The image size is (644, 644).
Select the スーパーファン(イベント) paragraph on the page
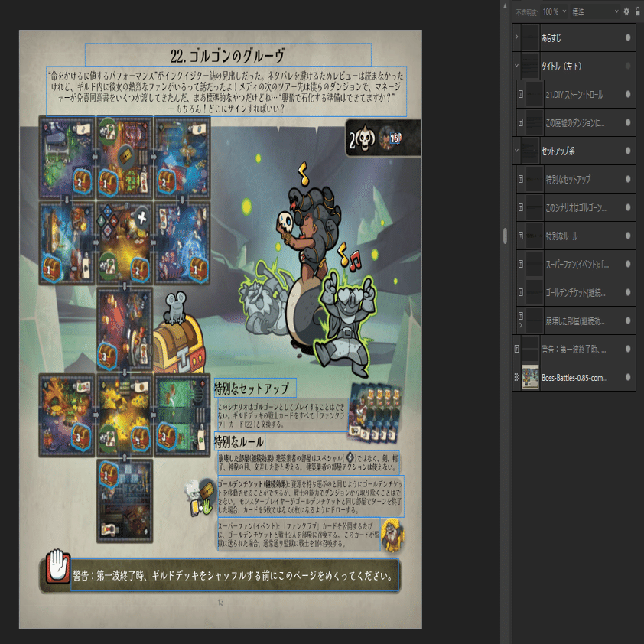point(298,535)
